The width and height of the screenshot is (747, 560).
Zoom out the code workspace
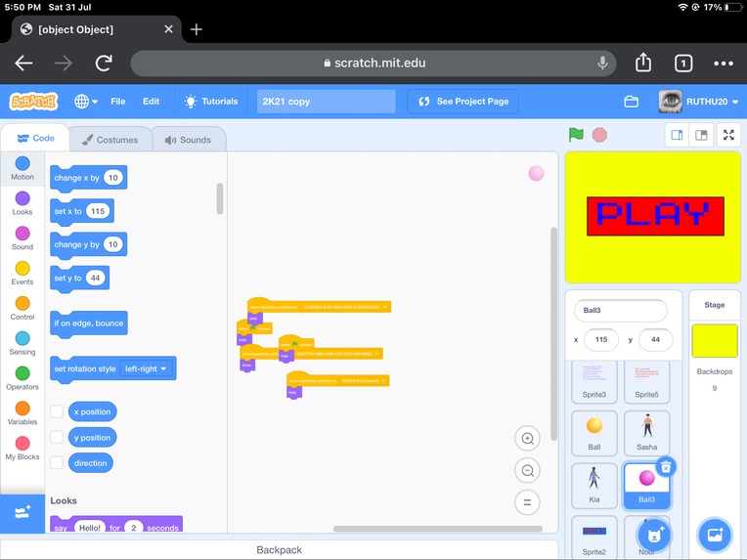pyautogui.click(x=527, y=470)
